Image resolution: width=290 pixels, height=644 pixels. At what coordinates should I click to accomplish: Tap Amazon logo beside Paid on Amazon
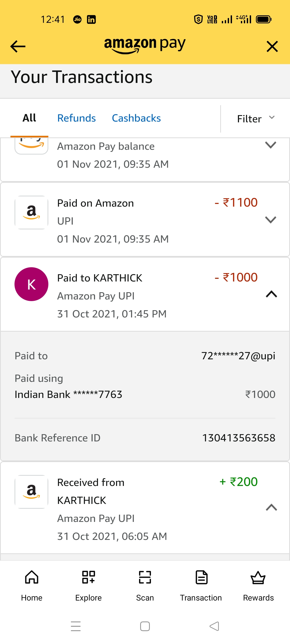(31, 213)
